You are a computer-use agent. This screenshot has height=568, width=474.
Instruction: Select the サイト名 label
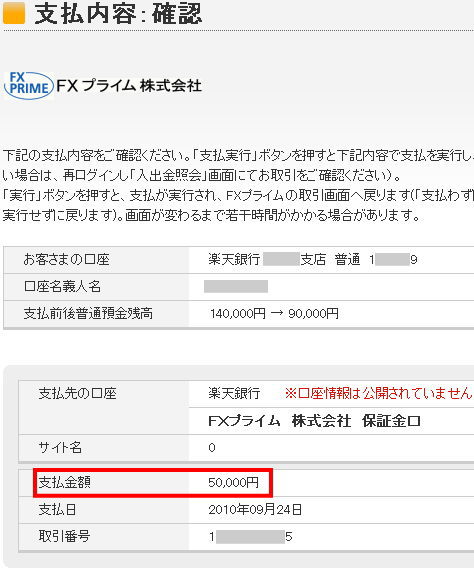point(60,448)
